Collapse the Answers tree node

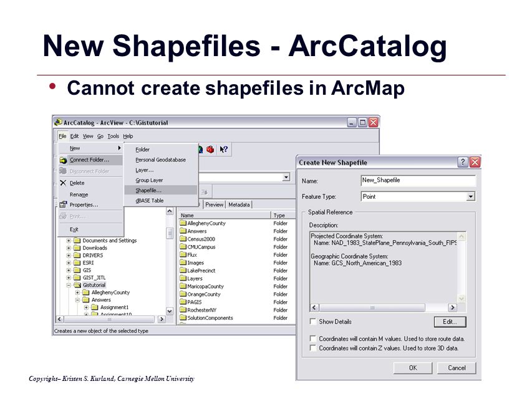77,300
